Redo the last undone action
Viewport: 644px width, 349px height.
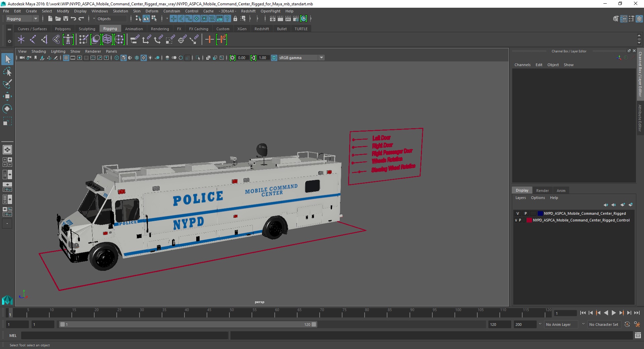[x=81, y=19]
